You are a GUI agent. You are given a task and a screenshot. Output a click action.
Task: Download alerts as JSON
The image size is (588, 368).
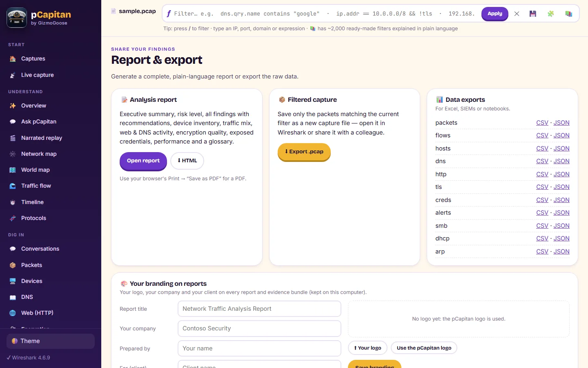[x=561, y=213]
